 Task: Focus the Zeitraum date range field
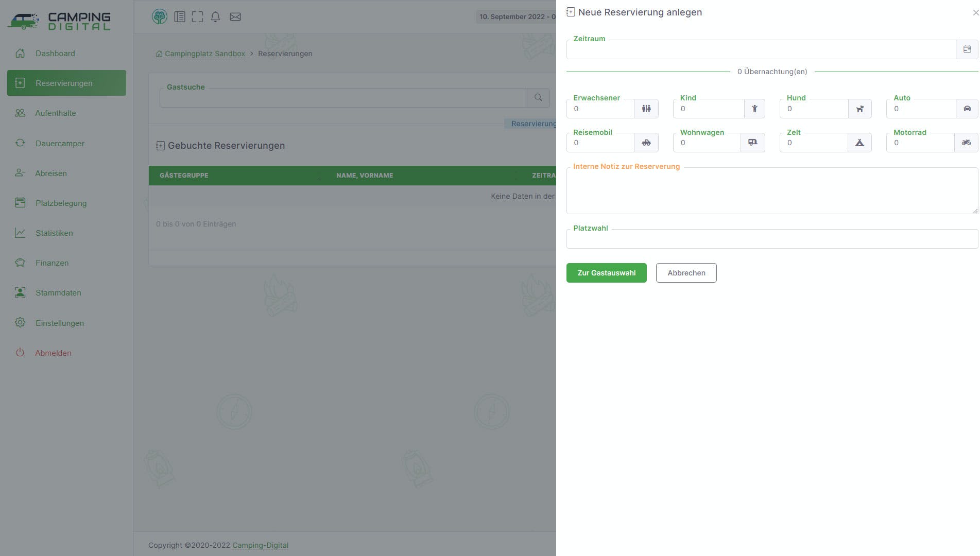pyautogui.click(x=761, y=49)
